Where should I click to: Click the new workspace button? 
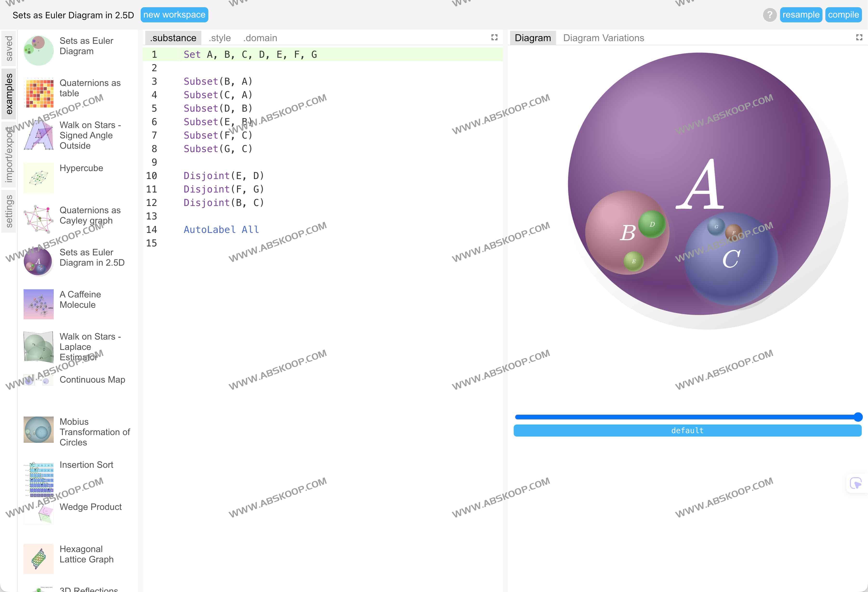174,15
